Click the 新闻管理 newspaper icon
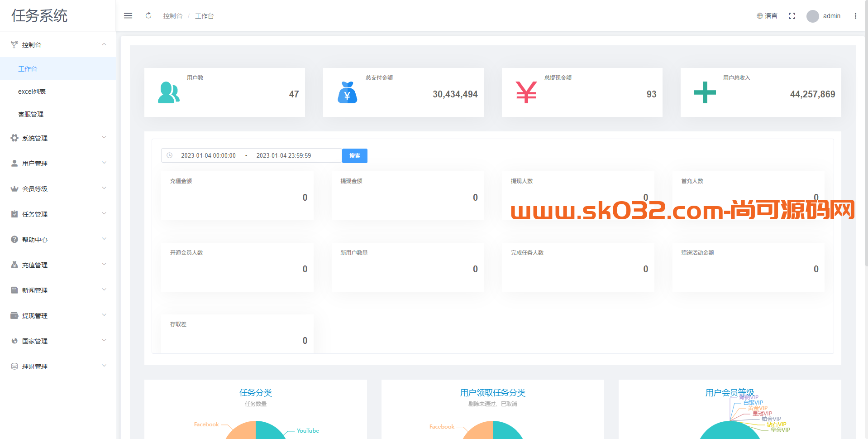 coord(14,290)
